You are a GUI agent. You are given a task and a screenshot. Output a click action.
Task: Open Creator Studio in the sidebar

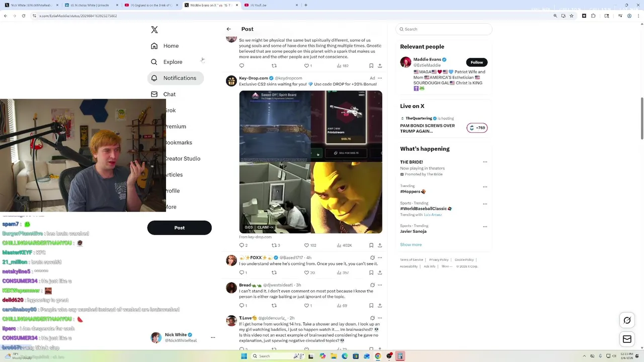pyautogui.click(x=182, y=158)
